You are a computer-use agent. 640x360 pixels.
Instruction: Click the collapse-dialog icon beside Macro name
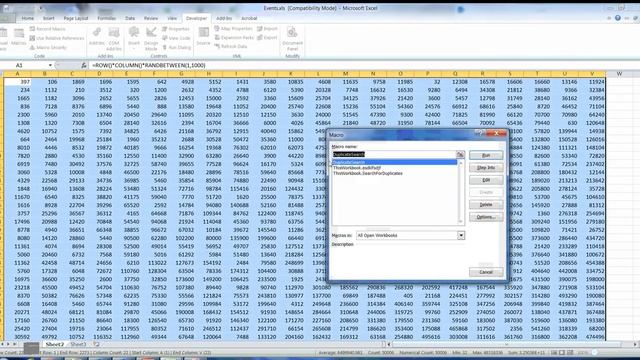click(x=460, y=154)
